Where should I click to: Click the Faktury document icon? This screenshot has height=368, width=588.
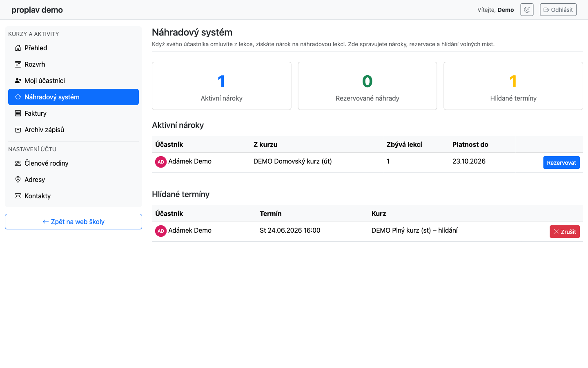click(18, 113)
